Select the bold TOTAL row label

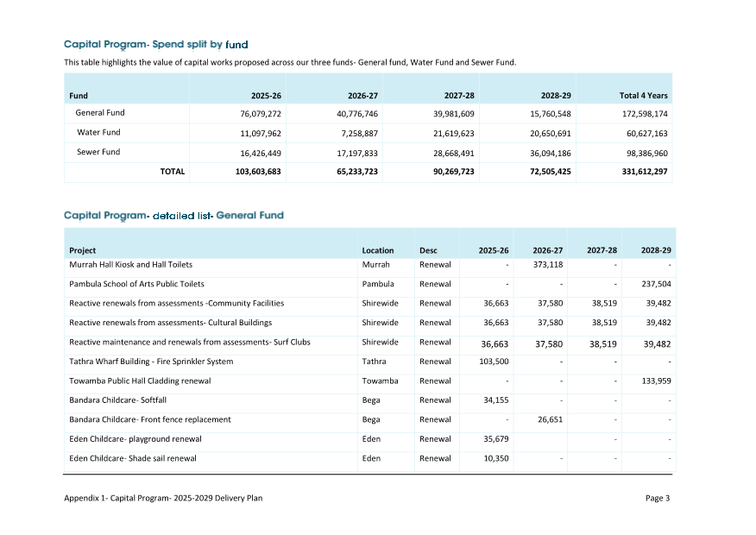tap(172, 172)
